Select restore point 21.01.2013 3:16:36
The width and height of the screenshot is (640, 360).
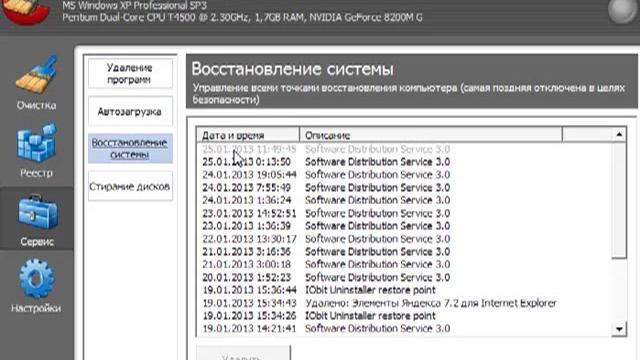tap(404, 251)
